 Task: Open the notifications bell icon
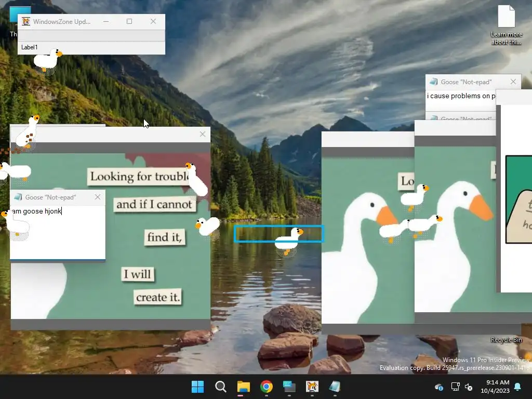[x=517, y=387]
